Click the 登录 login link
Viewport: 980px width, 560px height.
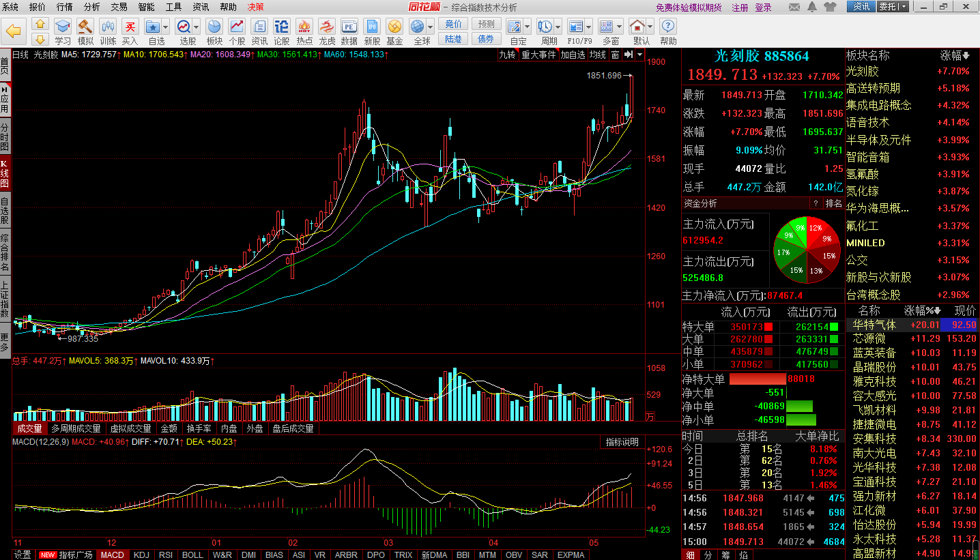pyautogui.click(x=763, y=8)
